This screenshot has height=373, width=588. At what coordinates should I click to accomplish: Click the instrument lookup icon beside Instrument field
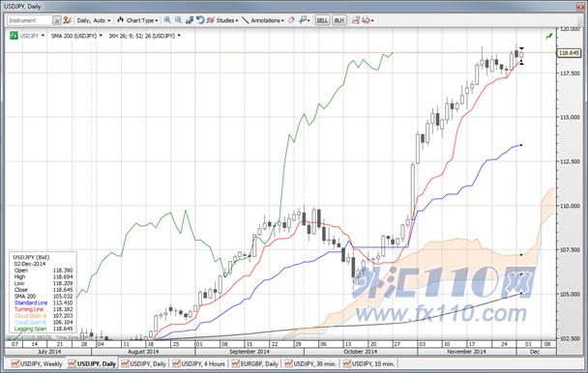click(56, 20)
